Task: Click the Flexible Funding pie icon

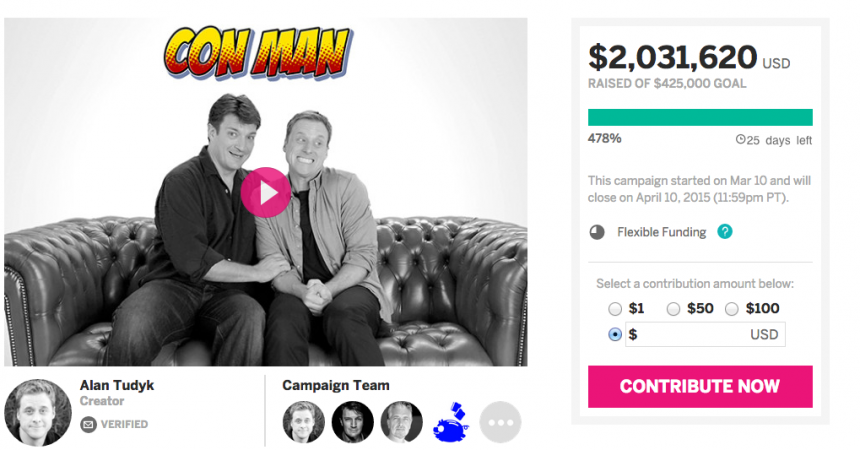Action: (x=597, y=232)
